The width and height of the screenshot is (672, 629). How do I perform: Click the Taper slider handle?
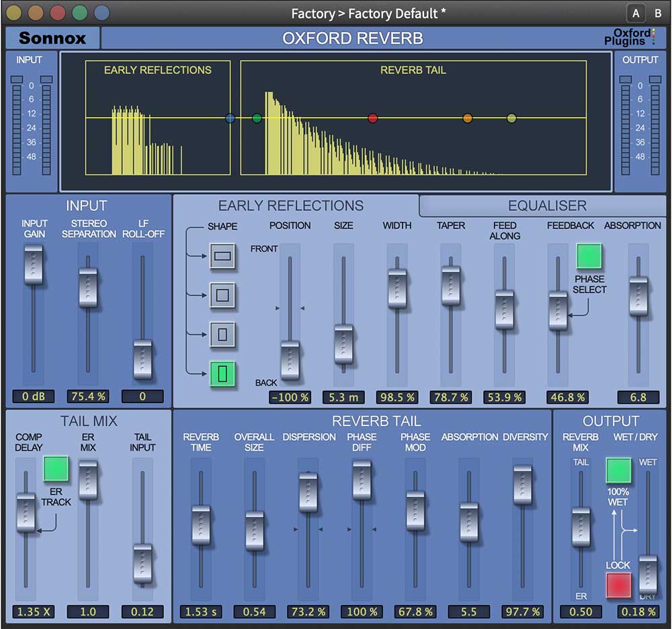pos(451,286)
